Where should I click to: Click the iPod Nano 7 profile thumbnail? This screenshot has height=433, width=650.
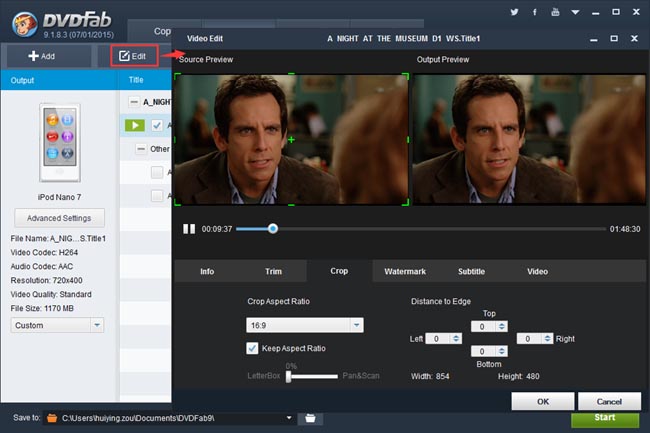(x=60, y=143)
